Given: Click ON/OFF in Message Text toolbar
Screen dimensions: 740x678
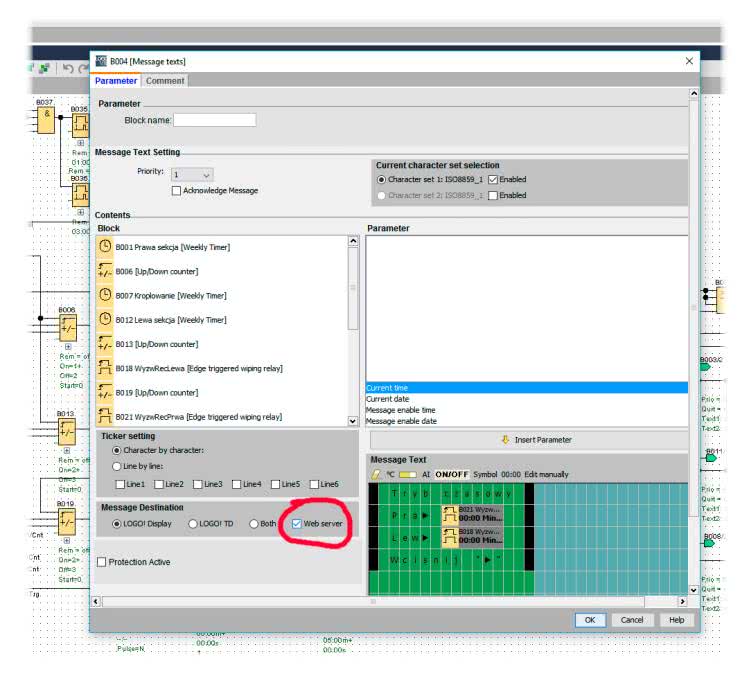Looking at the screenshot, I should tap(451, 474).
